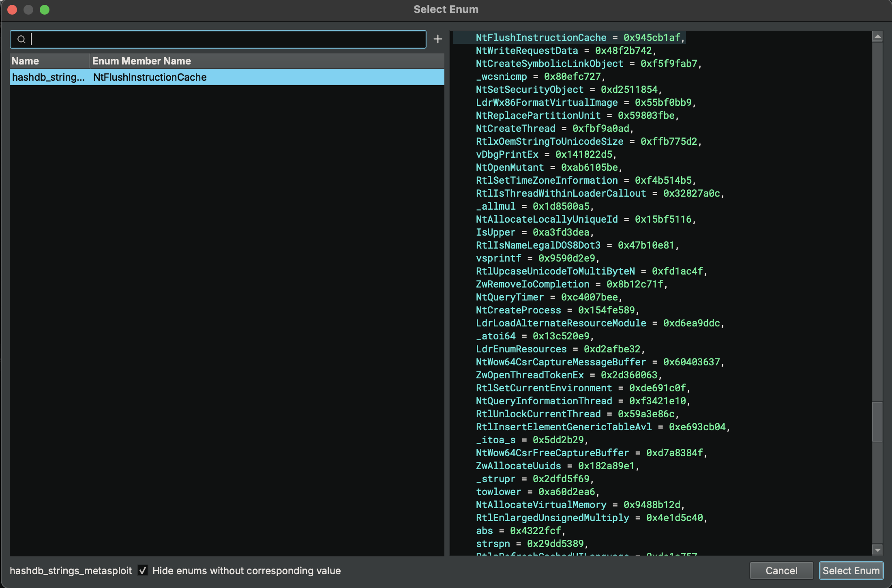Click NtWow64CsrCaptureMessageBuffer line

point(600,362)
